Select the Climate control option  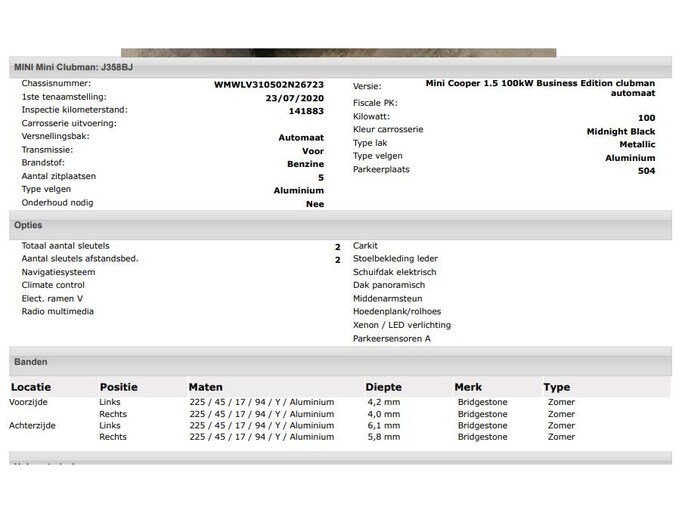coord(53,285)
